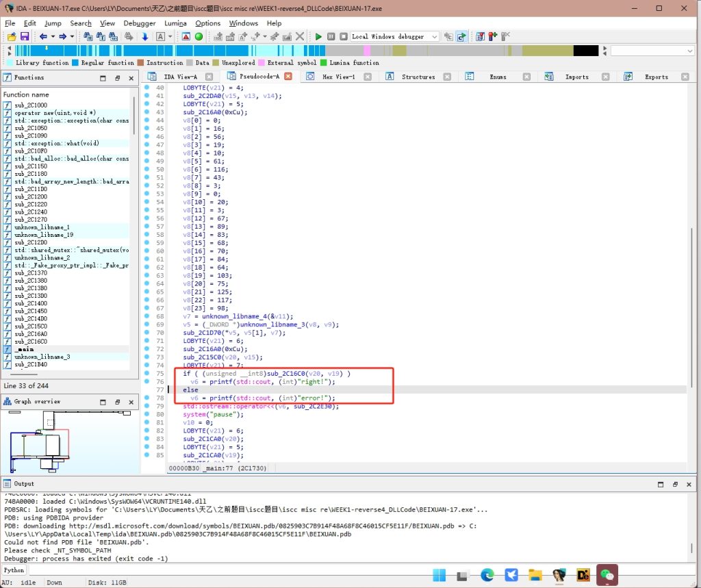Click the Python button beside the console
The width and height of the screenshot is (701, 588).
14,571
